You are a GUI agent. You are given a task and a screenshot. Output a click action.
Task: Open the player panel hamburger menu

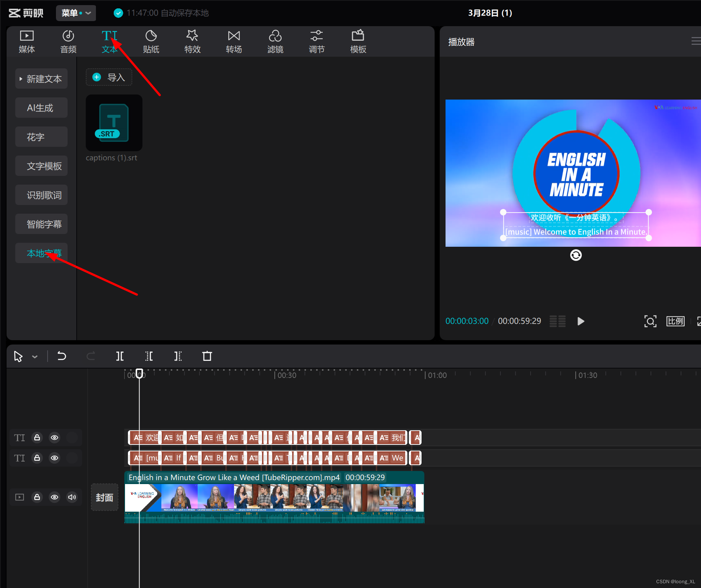click(x=696, y=41)
